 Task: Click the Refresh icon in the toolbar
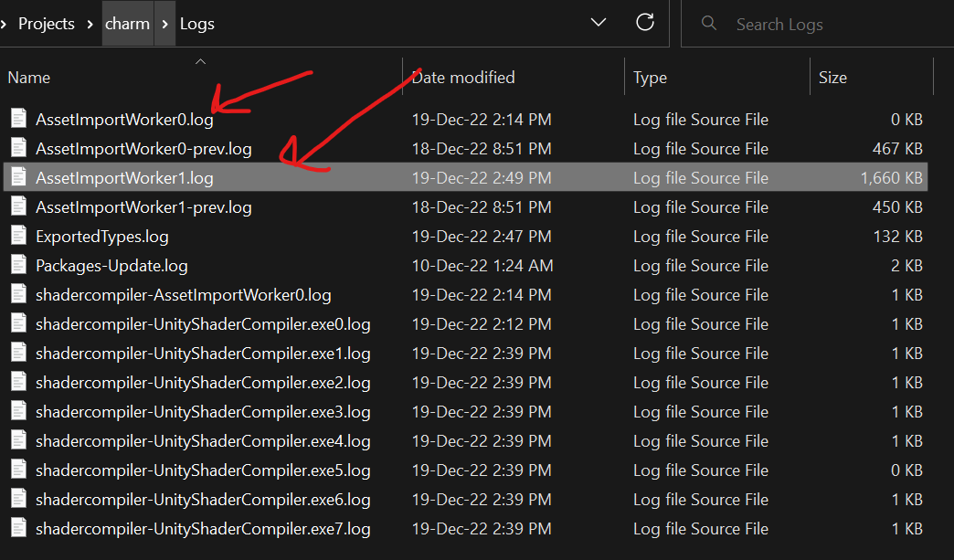[x=645, y=22]
